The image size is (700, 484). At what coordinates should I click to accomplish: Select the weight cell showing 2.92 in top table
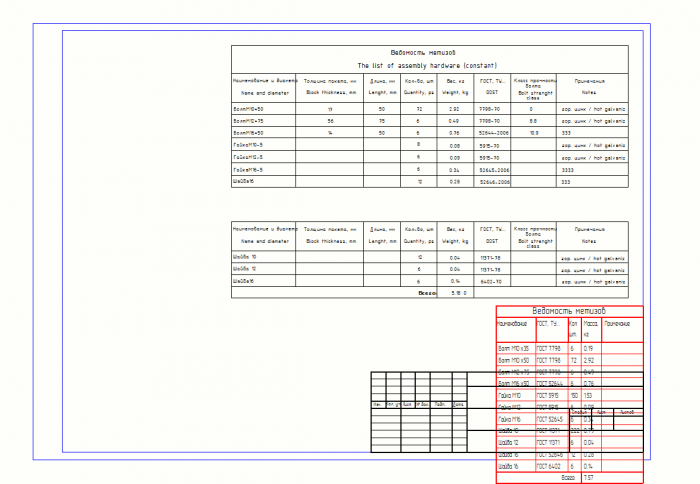[x=454, y=109]
